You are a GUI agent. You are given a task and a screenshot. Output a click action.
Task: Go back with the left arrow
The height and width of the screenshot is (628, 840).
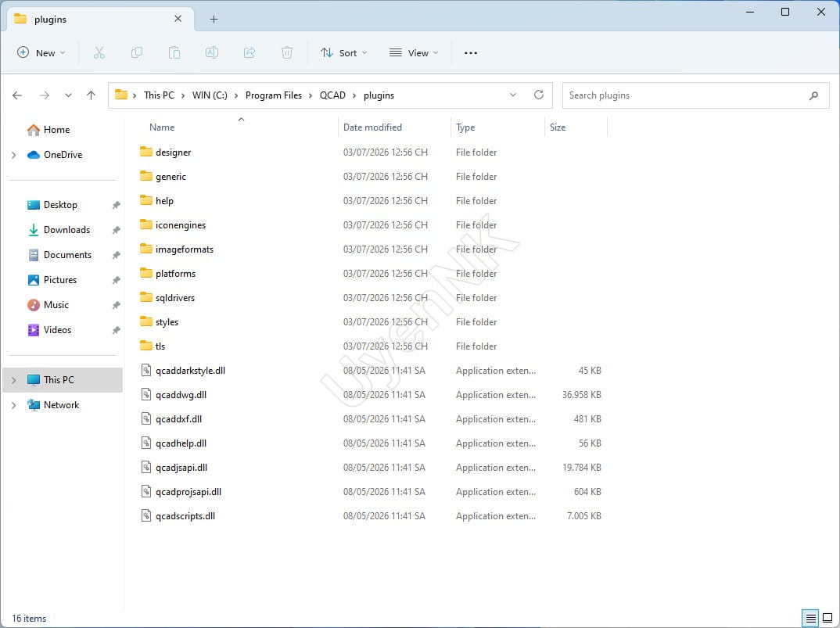point(17,95)
